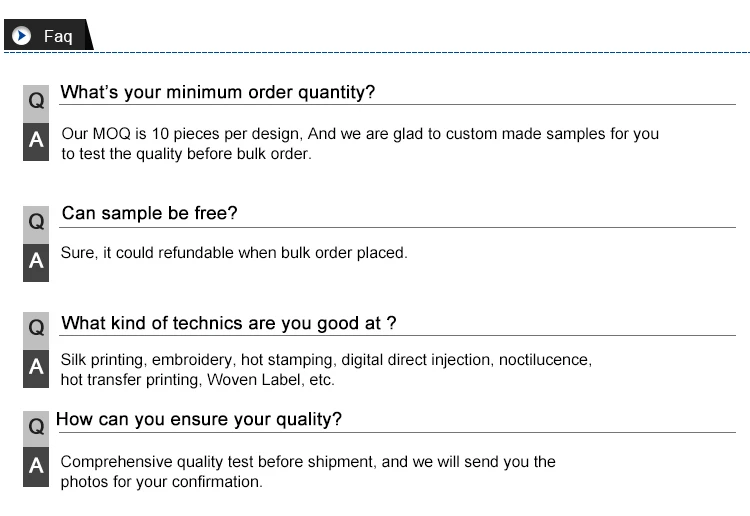
Task: Click "What kind of technics" question heading
Action: pos(229,323)
